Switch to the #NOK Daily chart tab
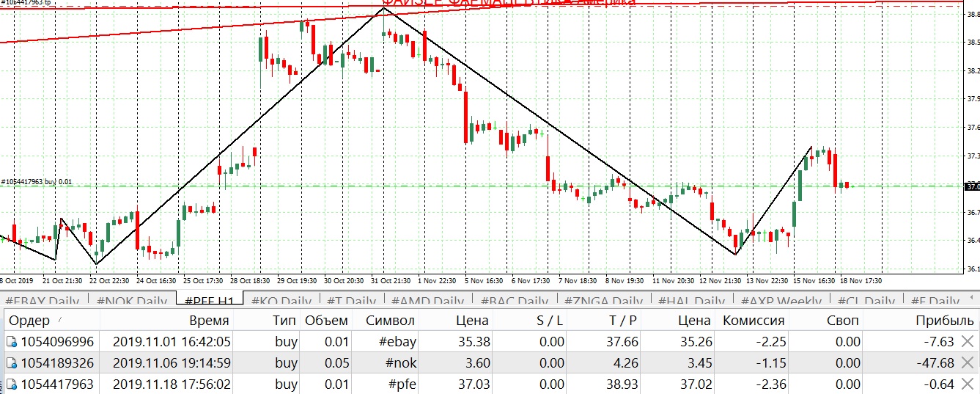This screenshot has height=394, width=980. point(131,300)
